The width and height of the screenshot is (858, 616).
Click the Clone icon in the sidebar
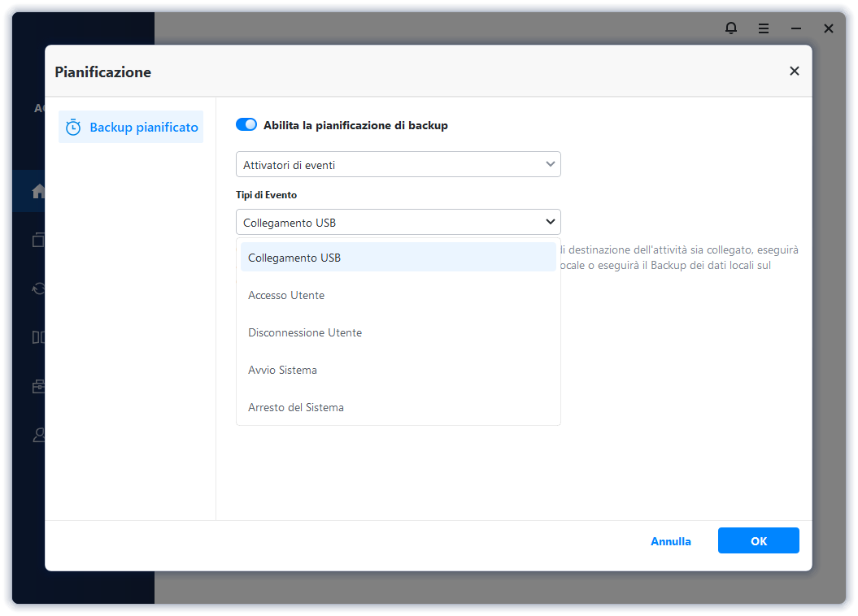(38, 337)
